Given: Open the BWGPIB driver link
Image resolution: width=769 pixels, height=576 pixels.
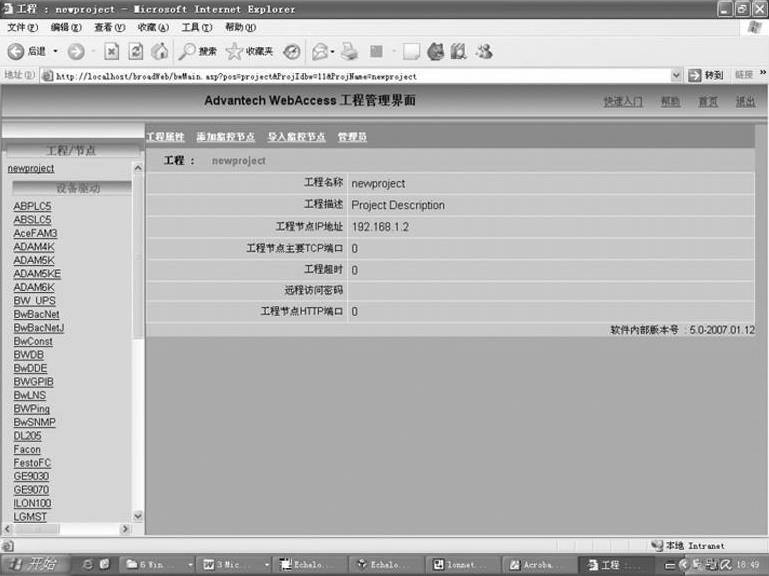Looking at the screenshot, I should [x=33, y=382].
